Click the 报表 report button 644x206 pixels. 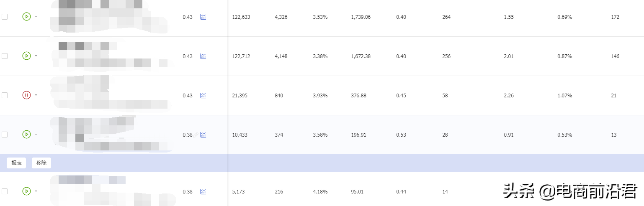point(17,163)
